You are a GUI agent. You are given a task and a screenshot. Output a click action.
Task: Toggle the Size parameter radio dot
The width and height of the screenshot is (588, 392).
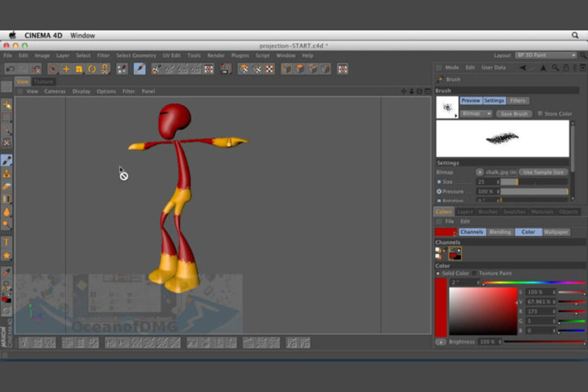pyautogui.click(x=439, y=182)
